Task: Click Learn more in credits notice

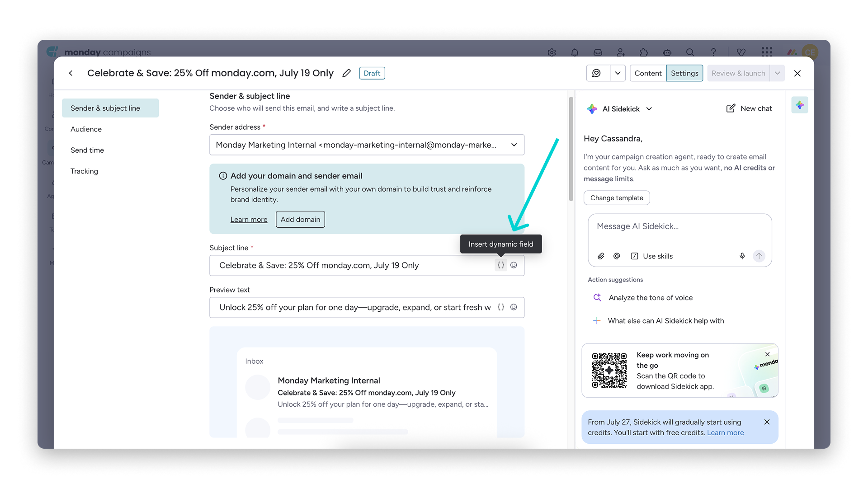Action: pyautogui.click(x=725, y=433)
